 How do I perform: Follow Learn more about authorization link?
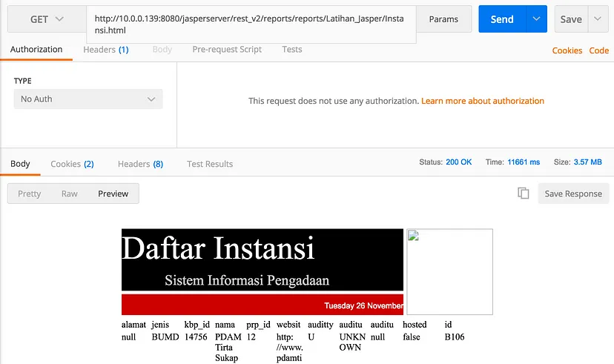(483, 101)
